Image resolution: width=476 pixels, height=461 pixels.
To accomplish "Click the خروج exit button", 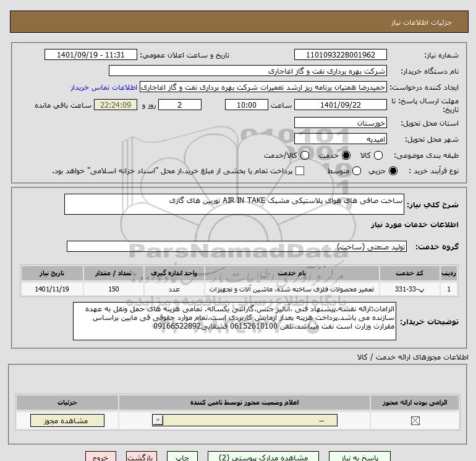I will pyautogui.click(x=101, y=457).
